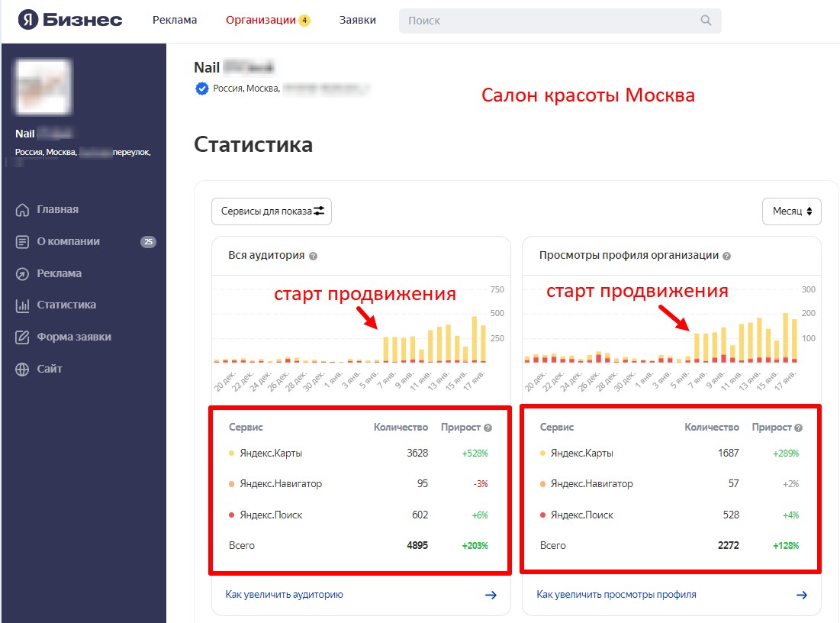Click the Статистика bar chart icon
The image size is (840, 623).
click(x=23, y=305)
